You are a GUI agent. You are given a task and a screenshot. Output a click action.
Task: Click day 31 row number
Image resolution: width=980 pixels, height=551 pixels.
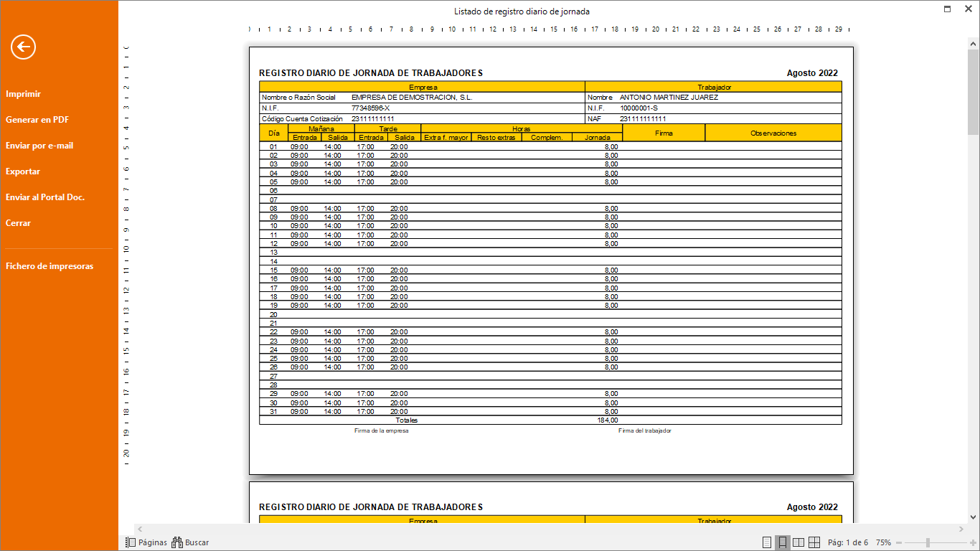click(x=273, y=412)
